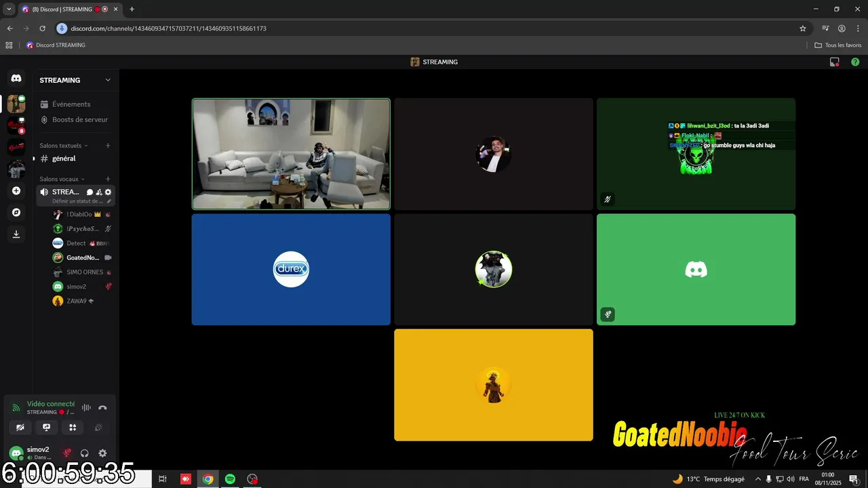Click the Vidéo connectée status text
The height and width of the screenshot is (488, 868).
click(51, 404)
